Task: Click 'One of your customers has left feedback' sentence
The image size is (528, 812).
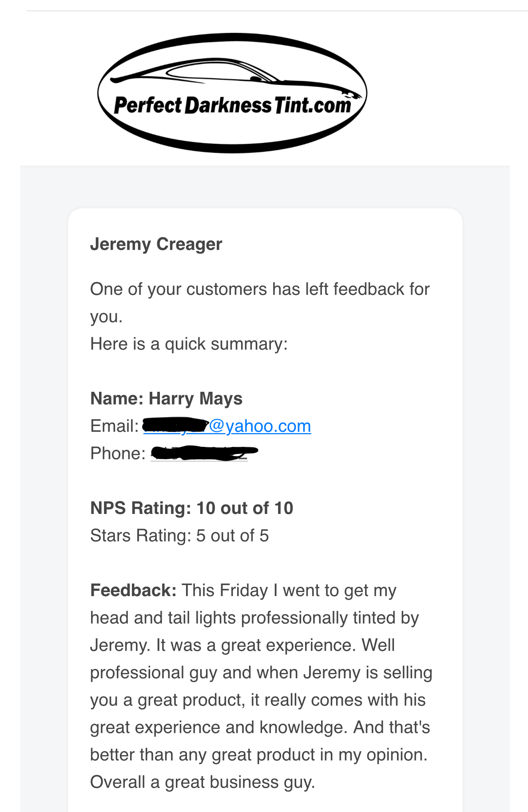Action: click(x=260, y=303)
